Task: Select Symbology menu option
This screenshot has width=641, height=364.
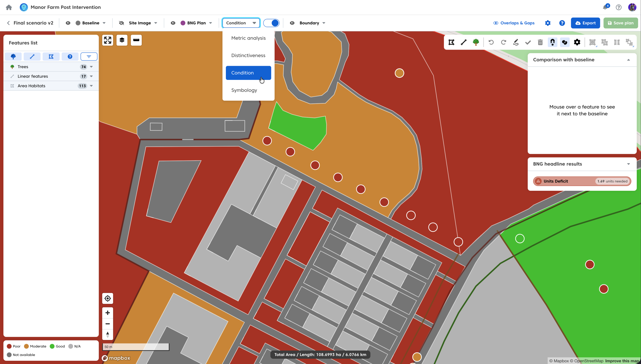Action: (244, 90)
